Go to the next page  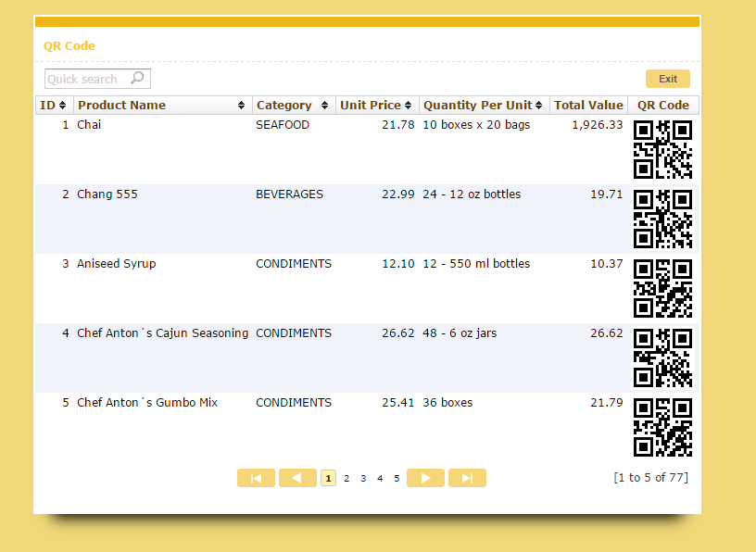pos(425,478)
